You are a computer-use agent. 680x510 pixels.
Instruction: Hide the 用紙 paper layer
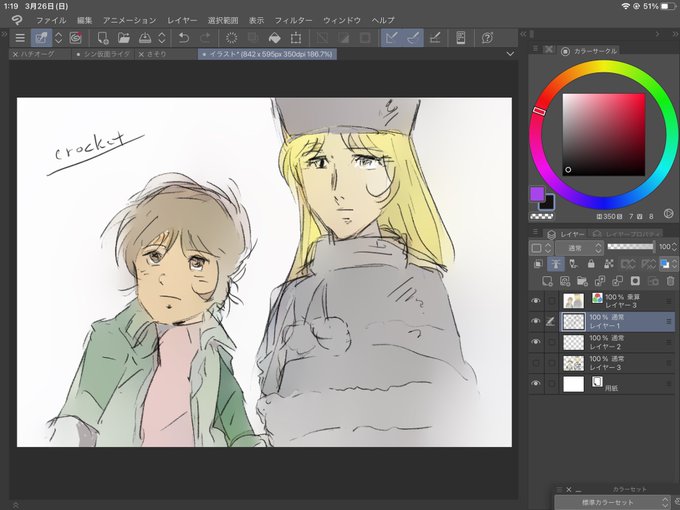tap(535, 384)
